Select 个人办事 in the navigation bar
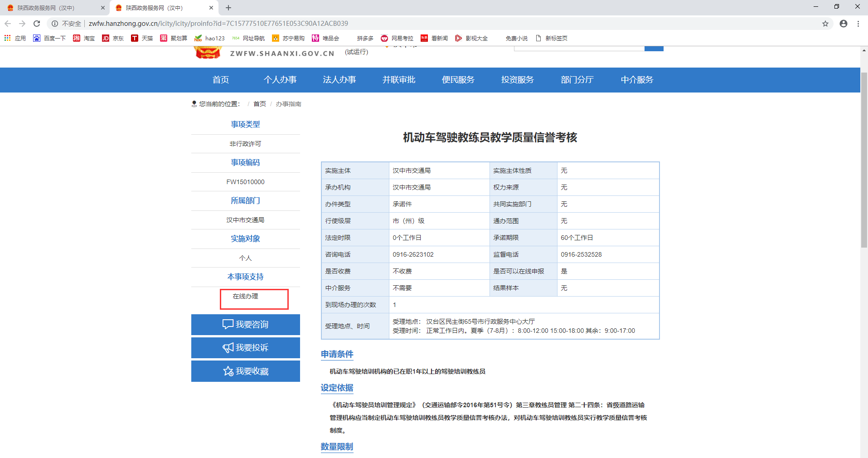Image resolution: width=868 pixels, height=458 pixels. click(x=280, y=80)
